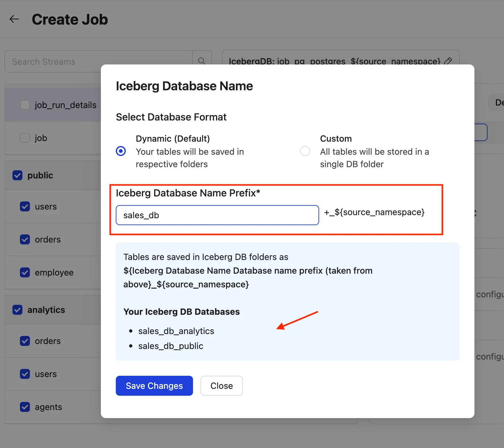Click the Save Changes button
The image size is (504, 448).
[x=154, y=386]
